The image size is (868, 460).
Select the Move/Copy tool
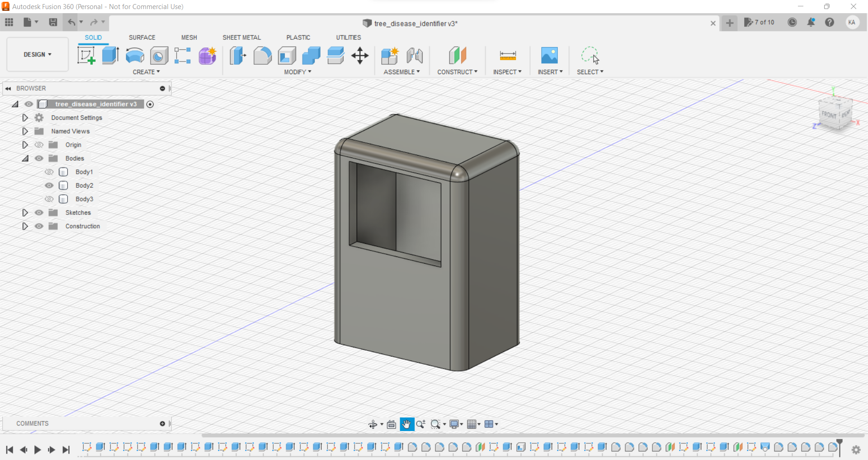(360, 56)
